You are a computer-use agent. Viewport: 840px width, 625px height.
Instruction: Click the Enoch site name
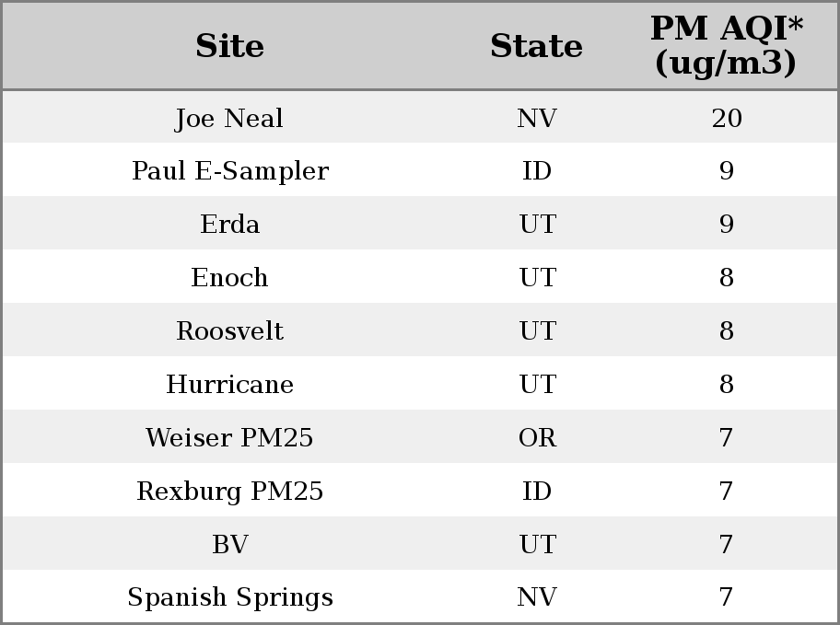pyautogui.click(x=230, y=278)
